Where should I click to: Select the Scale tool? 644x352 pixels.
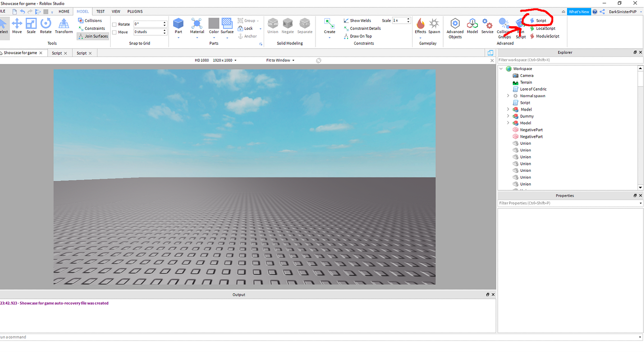[31, 27]
